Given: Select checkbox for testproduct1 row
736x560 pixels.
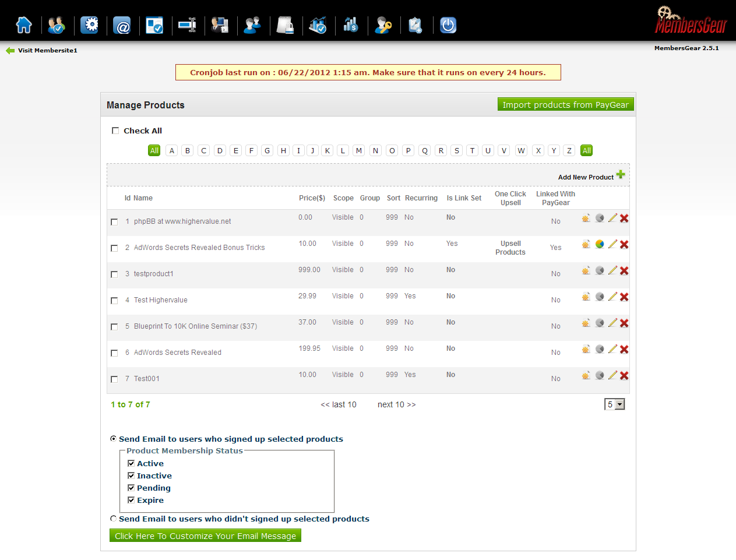Looking at the screenshot, I should (114, 274).
